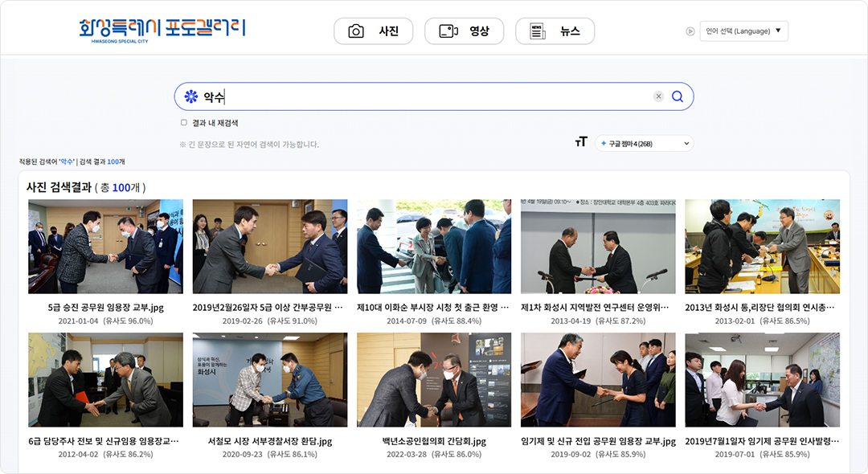868x474 pixels.
Task: Click the blue AI snowflake icon in search bar
Action: pyautogui.click(x=191, y=96)
